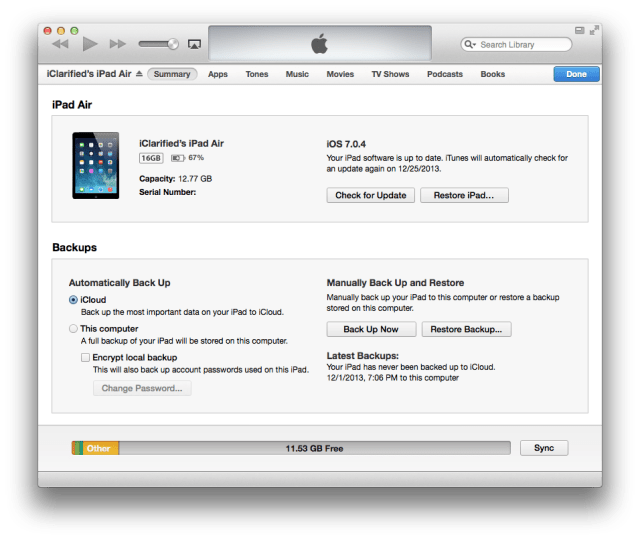
Task: Eject iClarified's iPad Air
Action: tap(139, 73)
